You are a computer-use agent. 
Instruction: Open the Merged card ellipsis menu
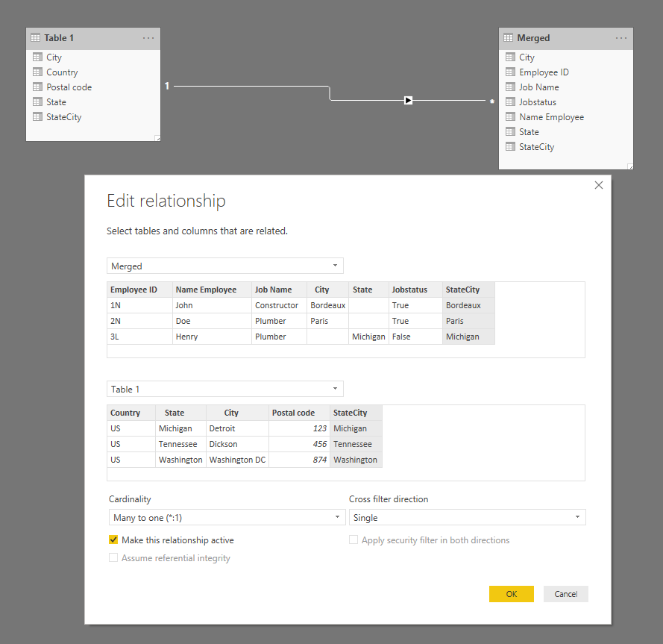[621, 38]
